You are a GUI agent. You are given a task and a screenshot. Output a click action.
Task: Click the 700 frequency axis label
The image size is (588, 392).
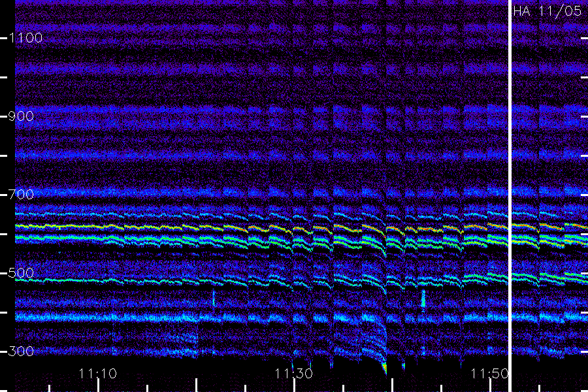(21, 194)
